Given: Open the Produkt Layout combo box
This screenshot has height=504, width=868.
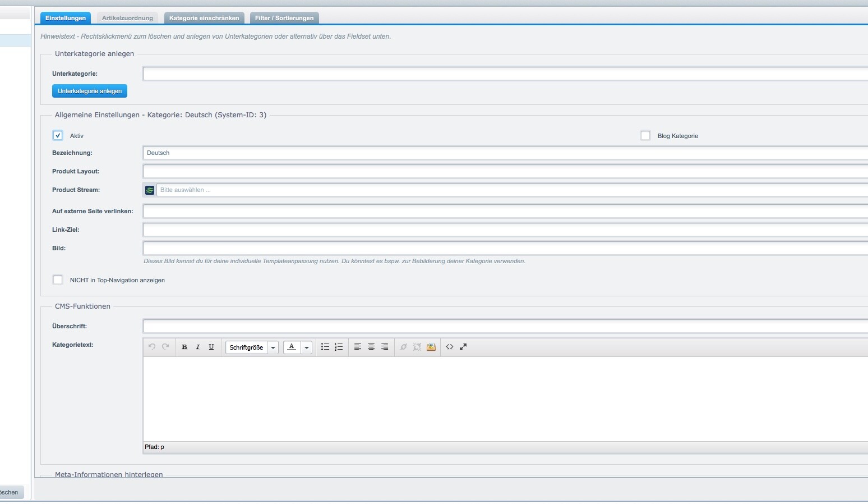Looking at the screenshot, I should pos(505,171).
